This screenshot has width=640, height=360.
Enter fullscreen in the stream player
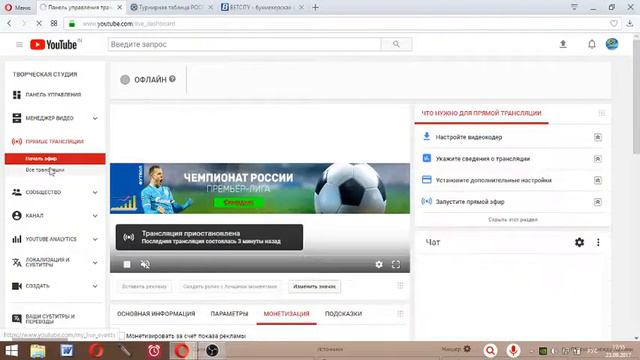point(396,264)
